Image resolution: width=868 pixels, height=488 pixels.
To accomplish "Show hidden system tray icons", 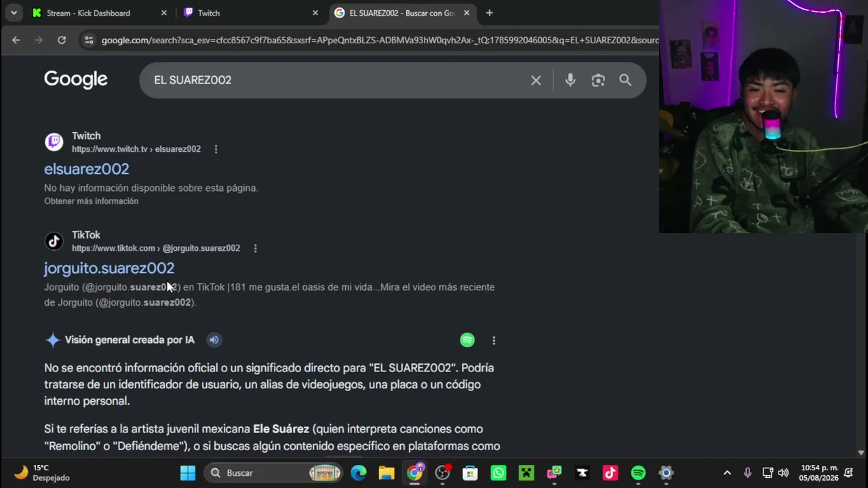I will tap(727, 473).
